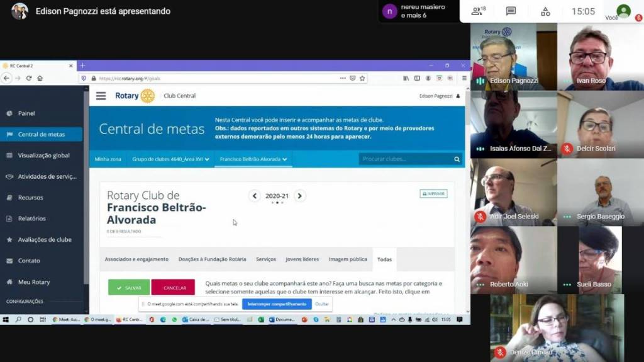
Task: Open the Meet participants list icon
Action: (x=478, y=11)
